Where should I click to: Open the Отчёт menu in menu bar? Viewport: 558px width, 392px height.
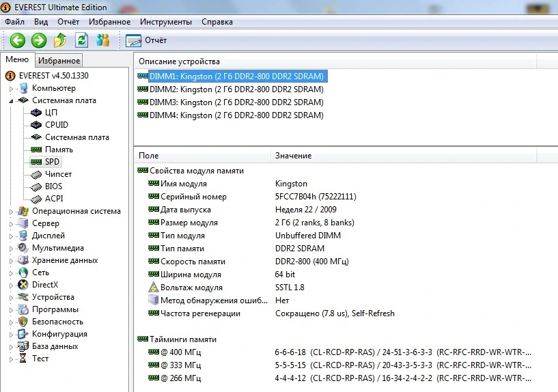(68, 22)
